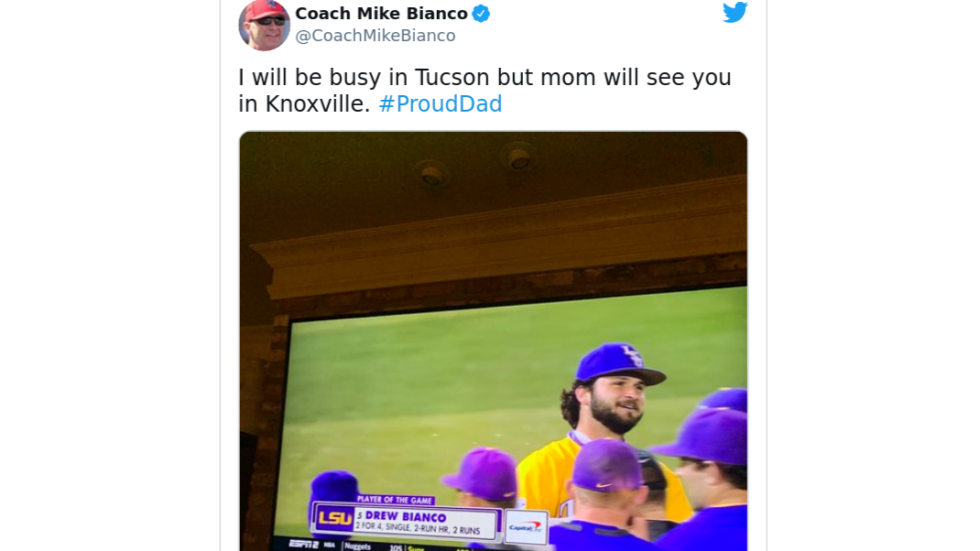Open the Coach Mike Bianco display name
The width and height of the screenshot is (980, 551).
381,14
